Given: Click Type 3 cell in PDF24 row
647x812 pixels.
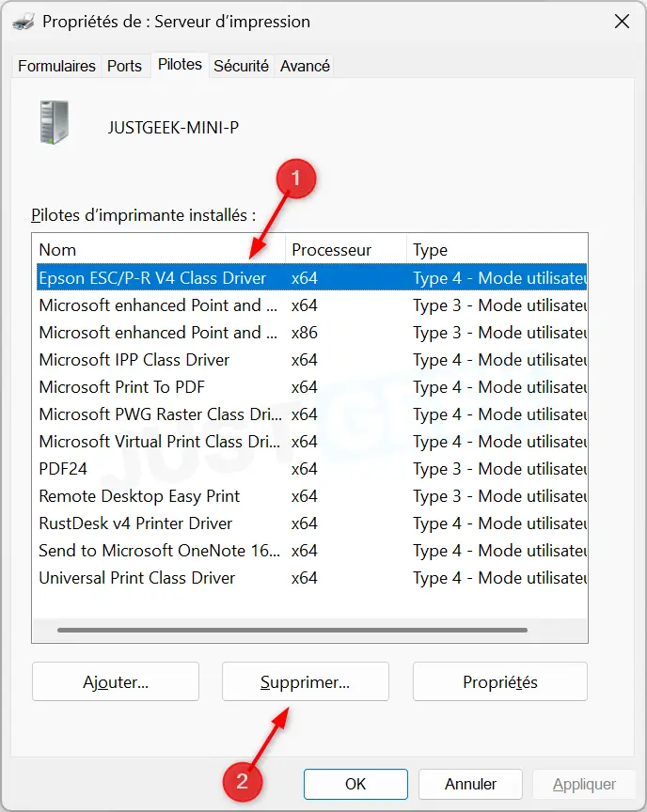Looking at the screenshot, I should (500, 469).
